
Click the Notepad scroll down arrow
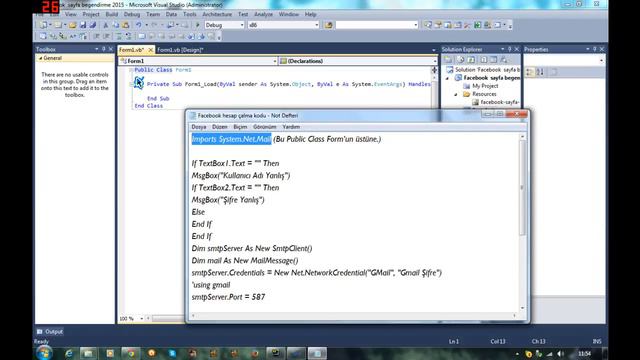coord(522,308)
